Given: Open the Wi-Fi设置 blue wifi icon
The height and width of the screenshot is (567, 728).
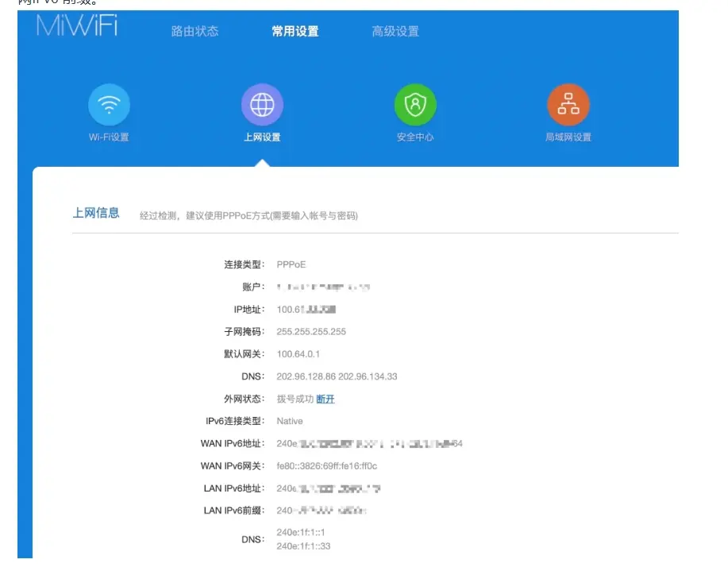Looking at the screenshot, I should tap(109, 105).
